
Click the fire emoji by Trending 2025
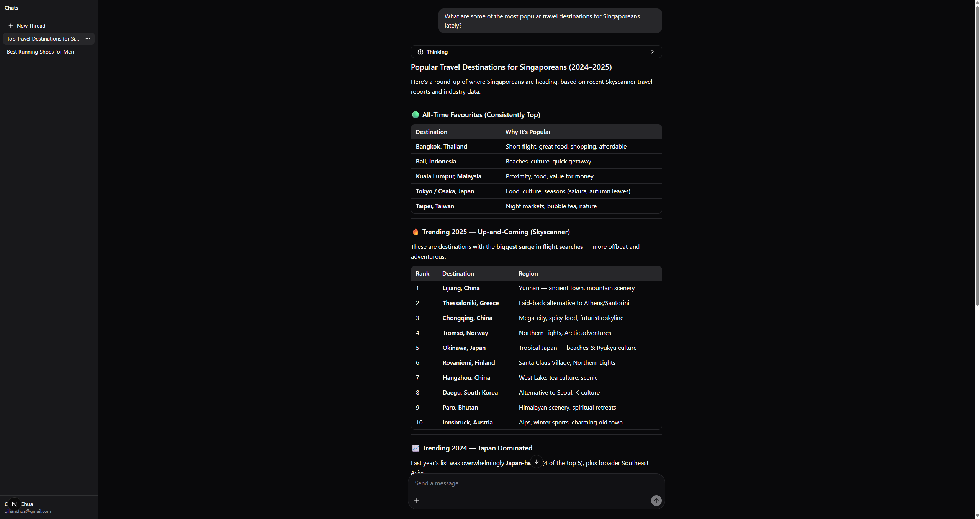coord(416,232)
